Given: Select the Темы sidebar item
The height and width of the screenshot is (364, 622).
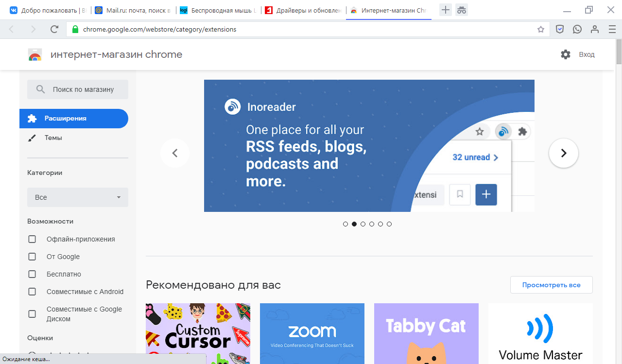Looking at the screenshot, I should (x=53, y=138).
